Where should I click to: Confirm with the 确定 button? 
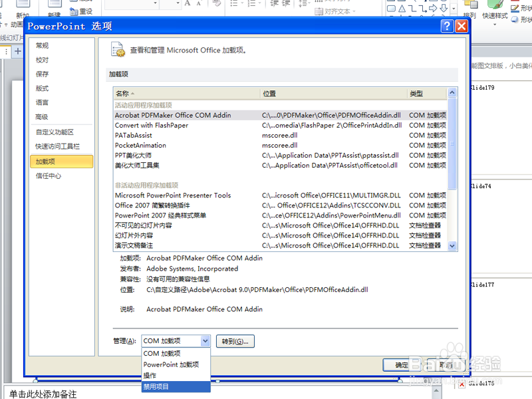click(x=402, y=365)
